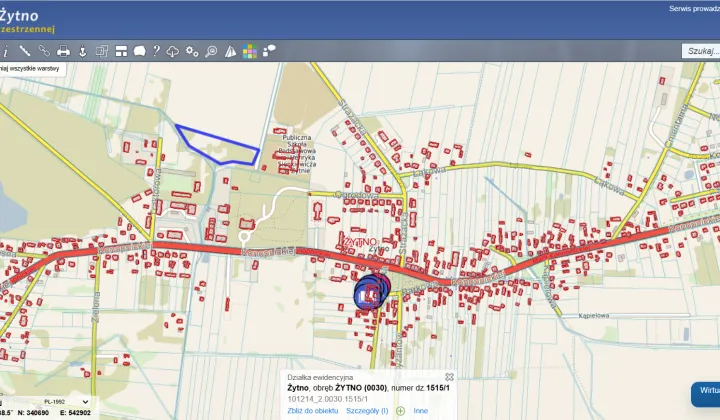Select the measure distance ruler tool

click(25, 51)
